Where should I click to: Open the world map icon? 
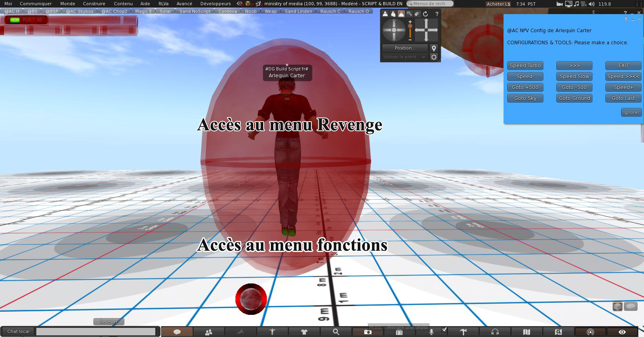pyautogui.click(x=526, y=332)
